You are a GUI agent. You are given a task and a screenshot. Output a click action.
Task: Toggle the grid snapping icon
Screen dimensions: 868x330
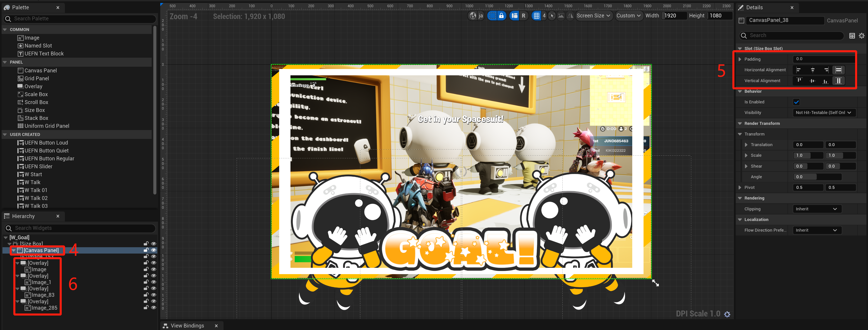[x=536, y=16]
